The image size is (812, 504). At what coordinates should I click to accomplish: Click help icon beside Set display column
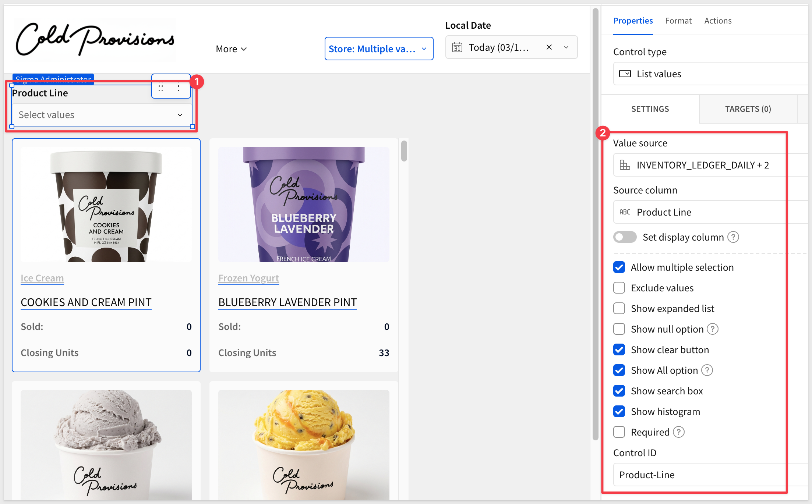point(733,237)
